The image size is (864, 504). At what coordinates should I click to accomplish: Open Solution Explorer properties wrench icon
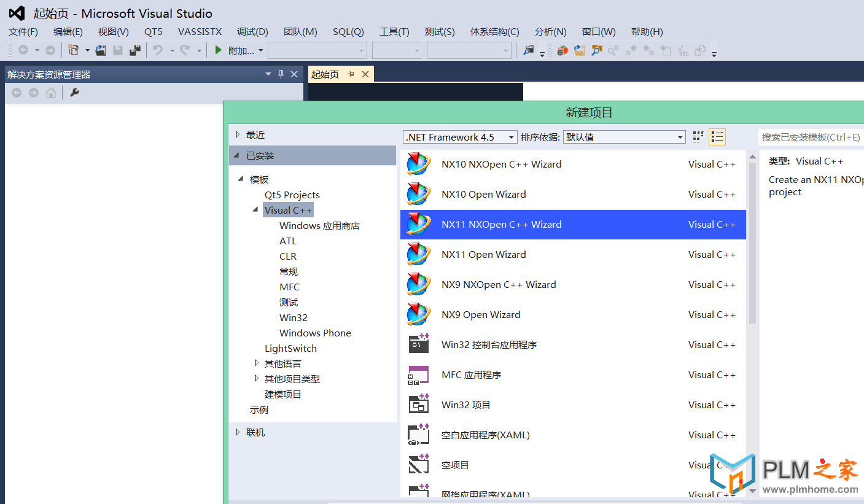click(74, 93)
